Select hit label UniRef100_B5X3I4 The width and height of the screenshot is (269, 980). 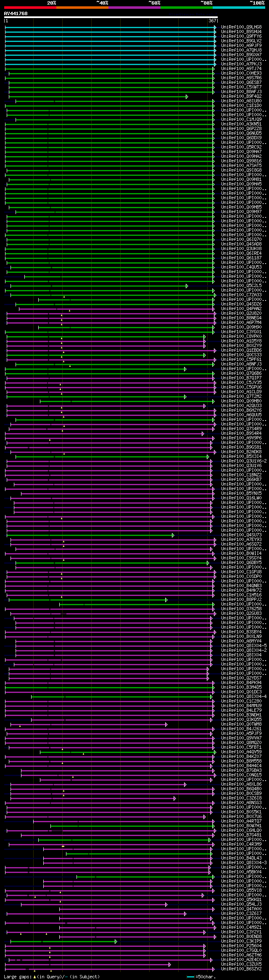click(x=241, y=457)
